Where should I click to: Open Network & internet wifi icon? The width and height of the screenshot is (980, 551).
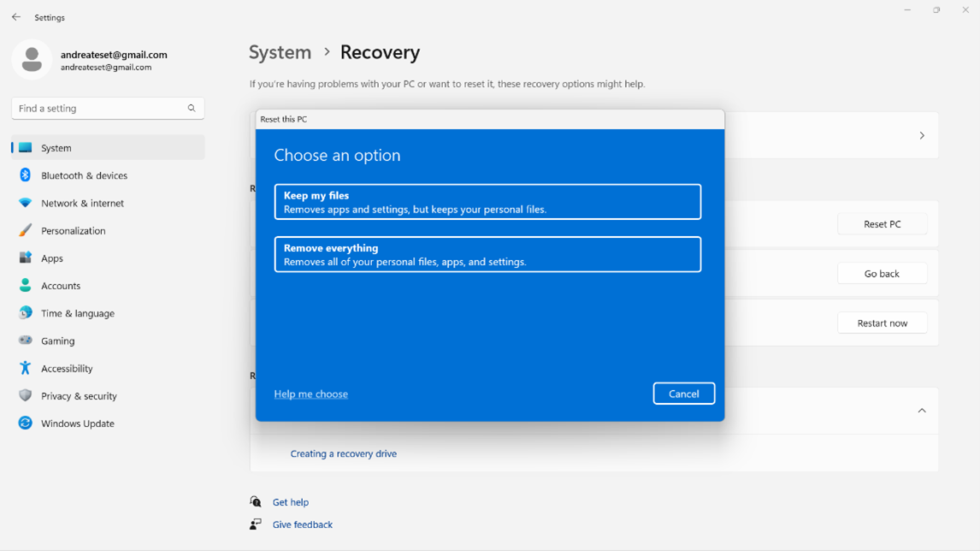click(25, 203)
